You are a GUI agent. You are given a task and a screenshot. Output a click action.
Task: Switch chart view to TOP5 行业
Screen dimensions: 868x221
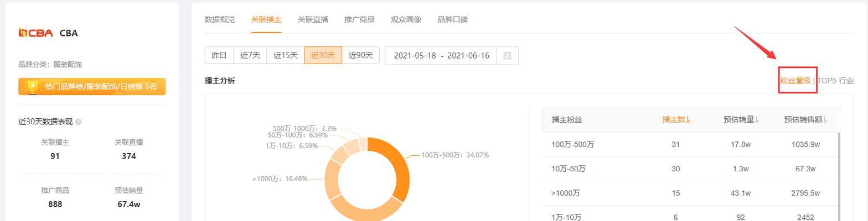point(836,81)
